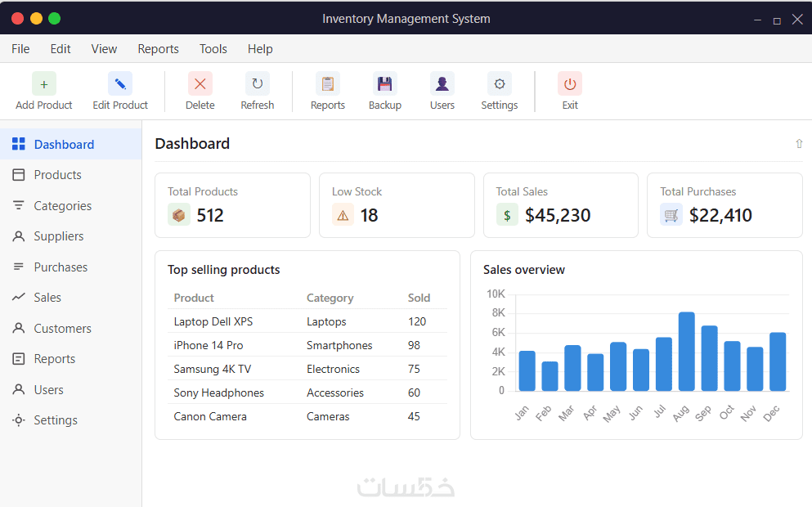
Task: Click the Exit power icon
Action: point(570,84)
